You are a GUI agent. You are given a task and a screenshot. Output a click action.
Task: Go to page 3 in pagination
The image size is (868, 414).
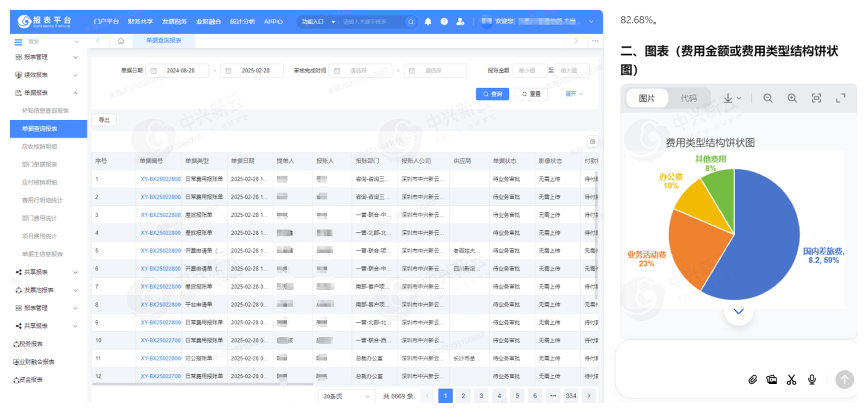pos(481,396)
